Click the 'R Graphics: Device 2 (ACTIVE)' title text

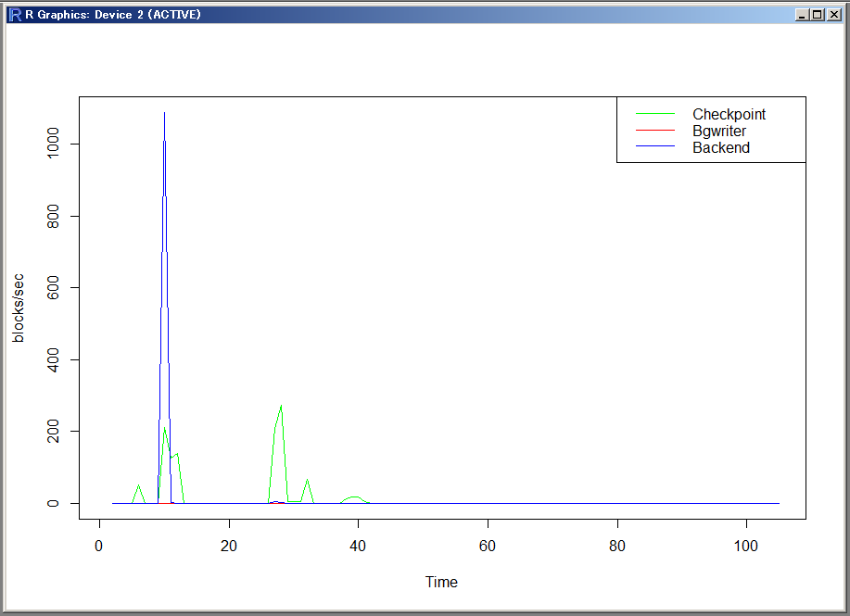point(113,15)
